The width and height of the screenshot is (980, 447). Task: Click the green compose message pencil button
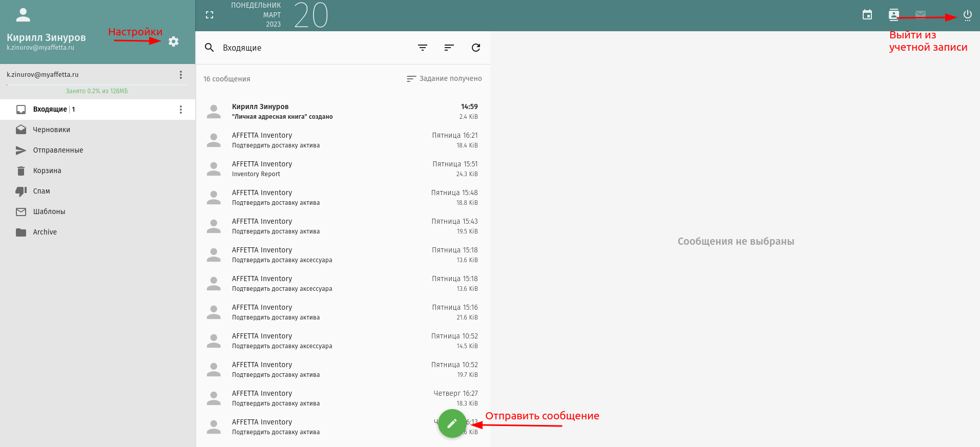(x=452, y=423)
